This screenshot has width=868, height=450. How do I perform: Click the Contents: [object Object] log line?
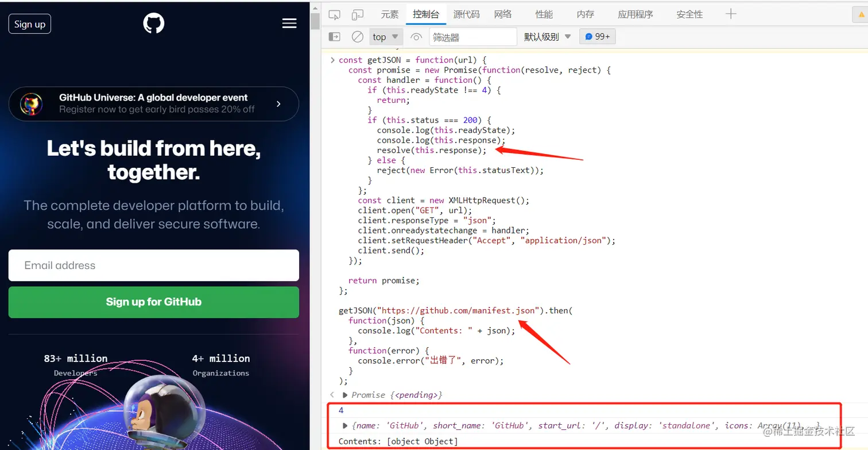[398, 441]
